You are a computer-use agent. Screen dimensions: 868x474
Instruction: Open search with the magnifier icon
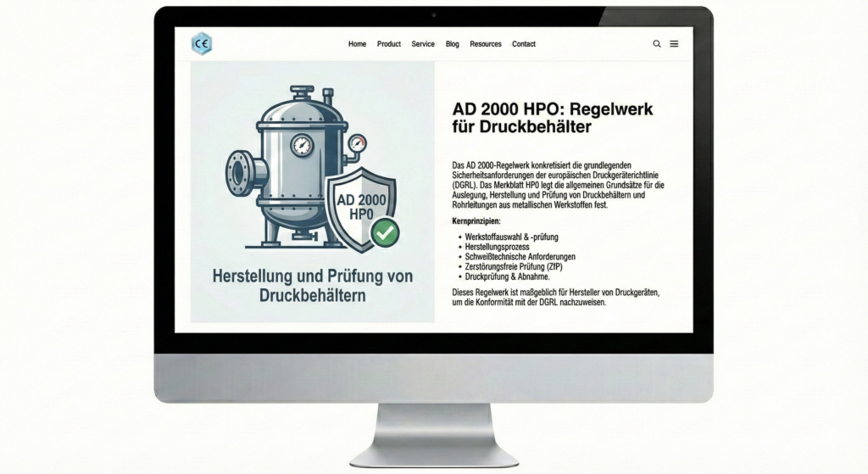[657, 44]
